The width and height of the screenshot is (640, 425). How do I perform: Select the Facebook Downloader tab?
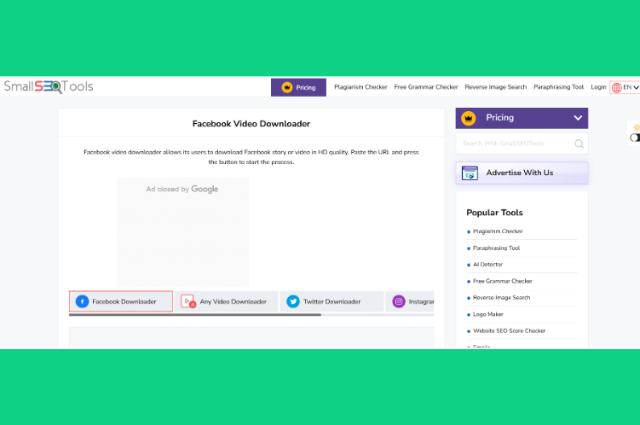click(x=121, y=301)
